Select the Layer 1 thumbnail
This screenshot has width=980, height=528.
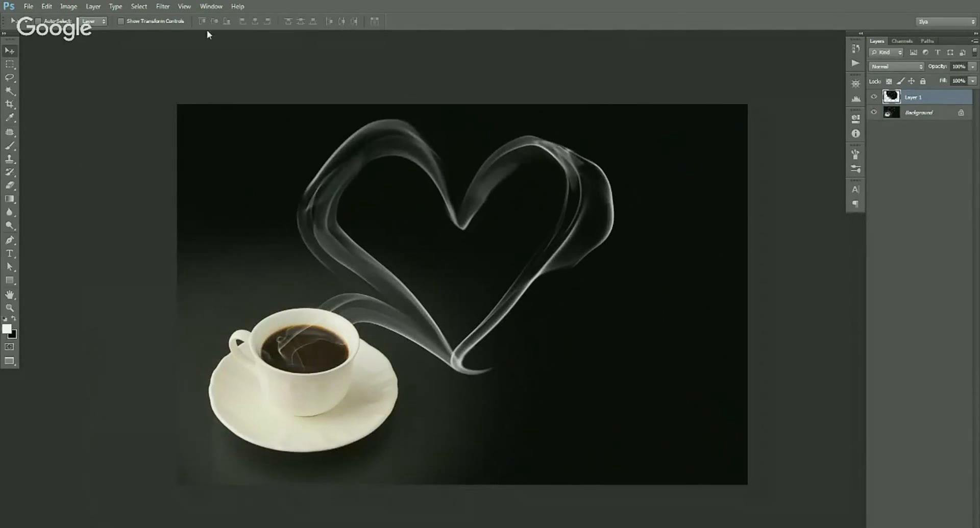891,97
